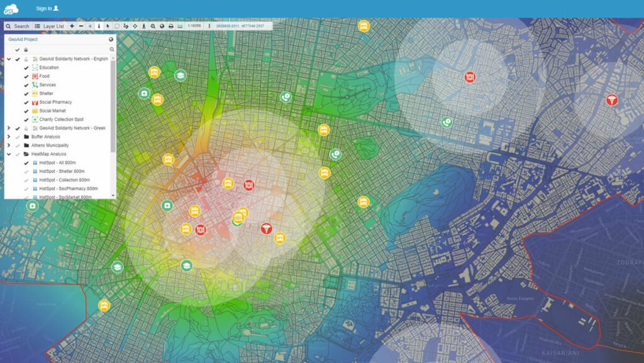The height and width of the screenshot is (363, 644).
Task: Expand the Buffer Analysis folder
Action: tap(9, 137)
